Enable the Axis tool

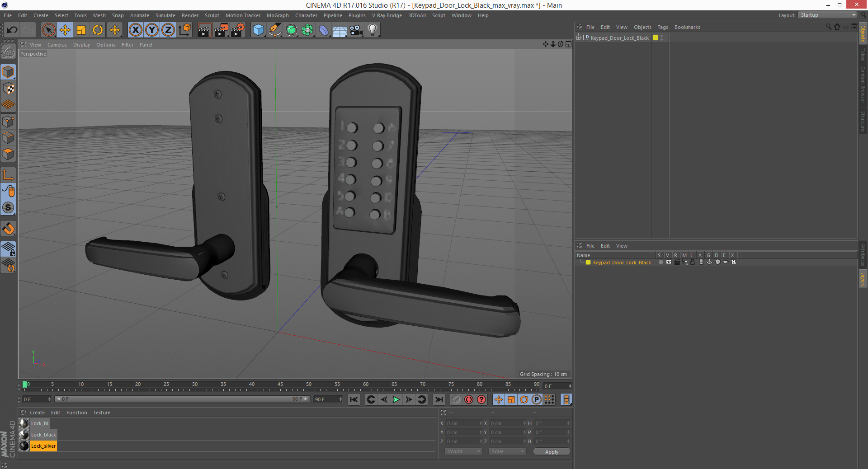pyautogui.click(x=9, y=175)
